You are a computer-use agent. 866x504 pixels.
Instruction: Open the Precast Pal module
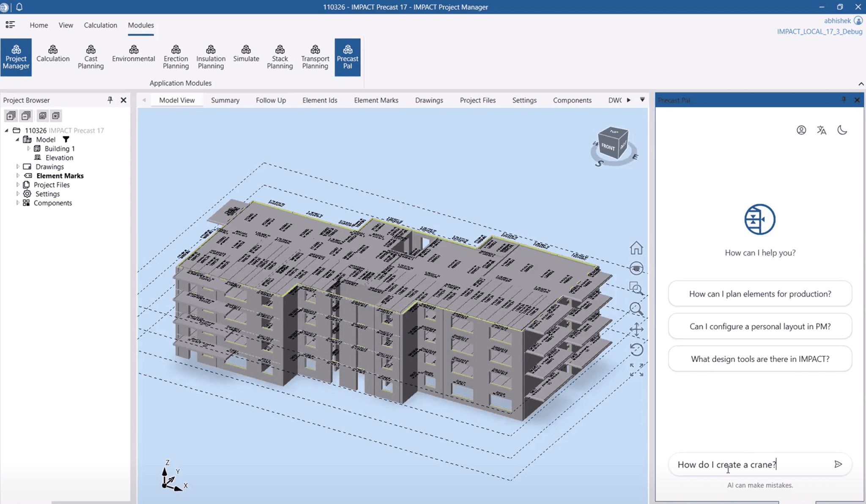348,58
